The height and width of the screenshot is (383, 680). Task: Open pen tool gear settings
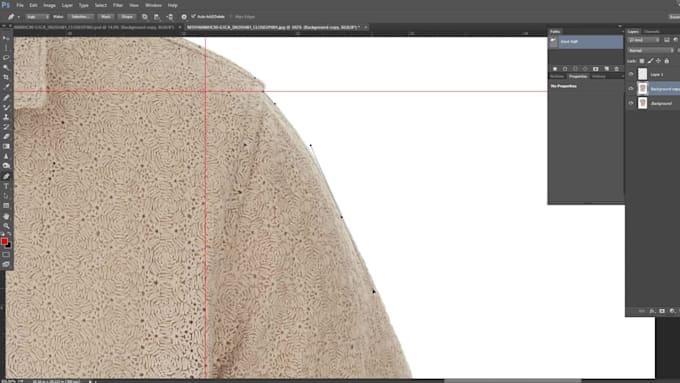(x=184, y=17)
